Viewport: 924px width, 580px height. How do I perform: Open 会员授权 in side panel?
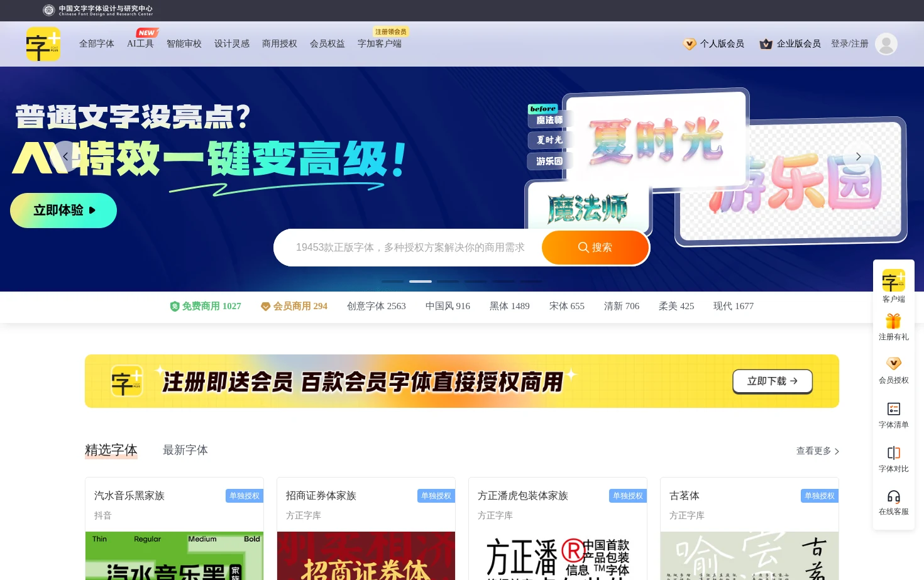tap(894, 371)
